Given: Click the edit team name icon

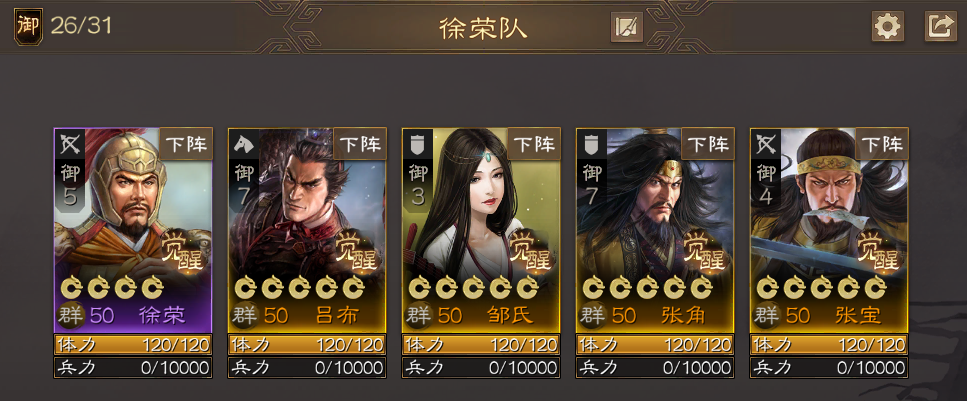Looking at the screenshot, I should tap(627, 27).
